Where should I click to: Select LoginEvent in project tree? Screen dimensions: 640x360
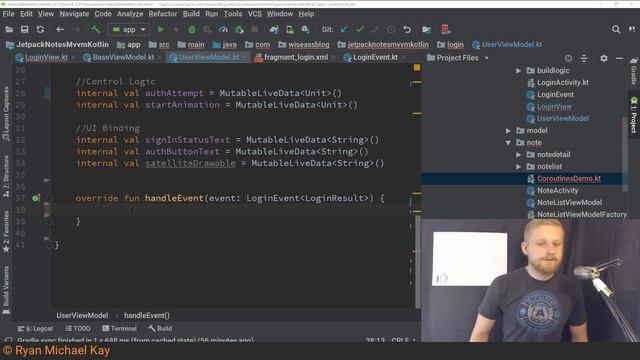555,95
